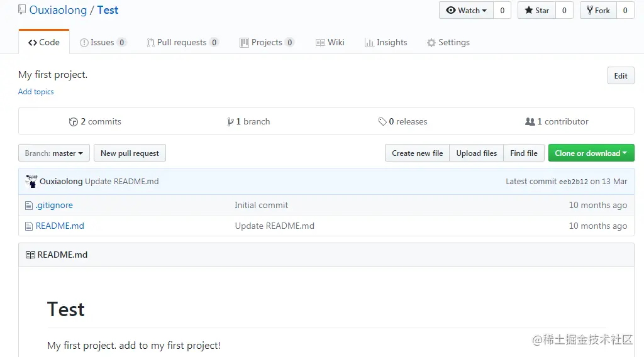View the 2 commits link
Viewport: 644px width, 357px height.
click(95, 121)
